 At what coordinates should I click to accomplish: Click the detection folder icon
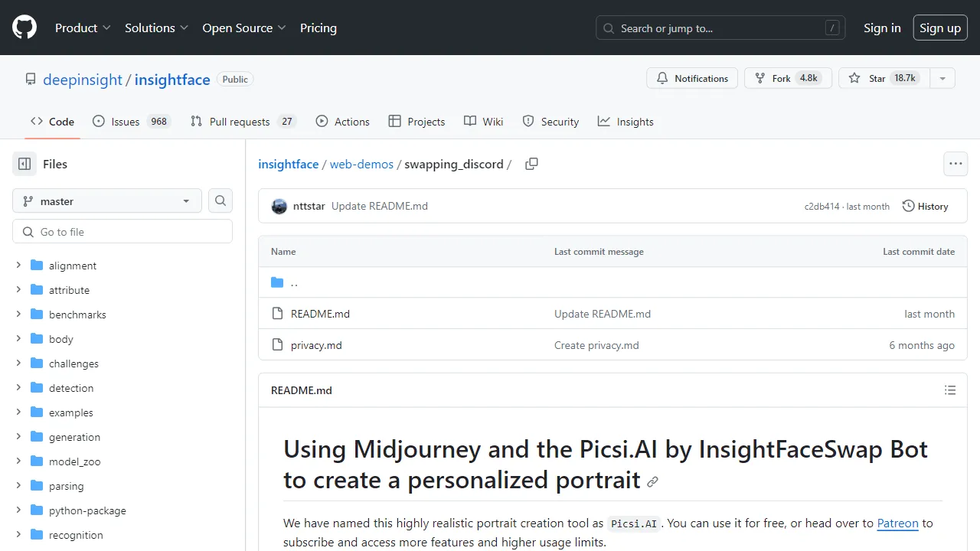(37, 388)
